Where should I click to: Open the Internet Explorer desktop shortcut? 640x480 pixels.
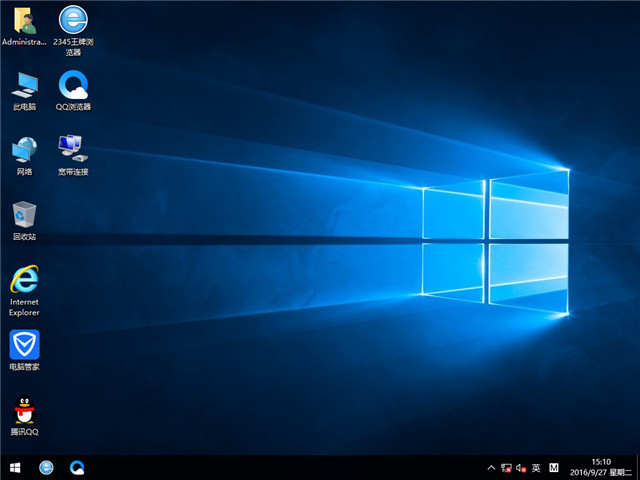pos(24,279)
